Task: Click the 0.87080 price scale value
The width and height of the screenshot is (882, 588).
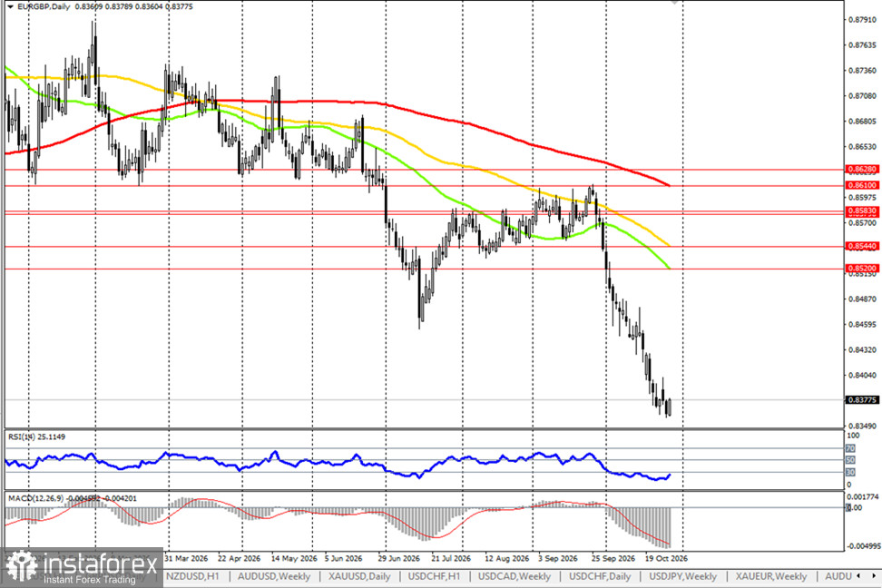Action: click(862, 96)
